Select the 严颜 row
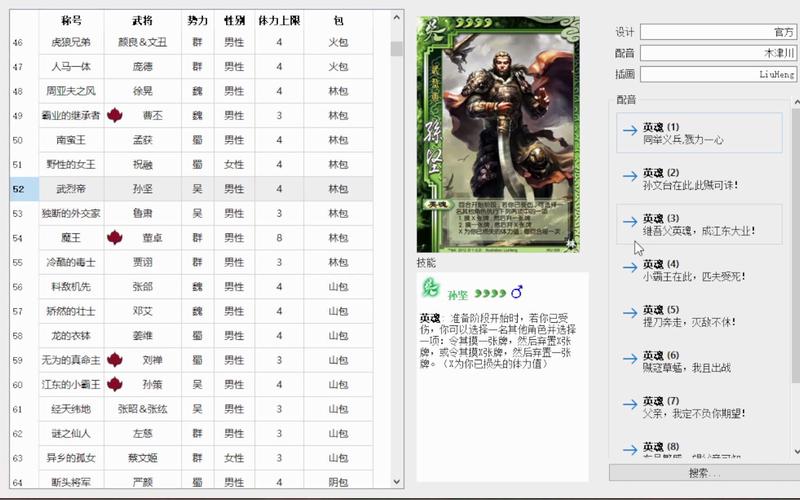 [x=191, y=481]
